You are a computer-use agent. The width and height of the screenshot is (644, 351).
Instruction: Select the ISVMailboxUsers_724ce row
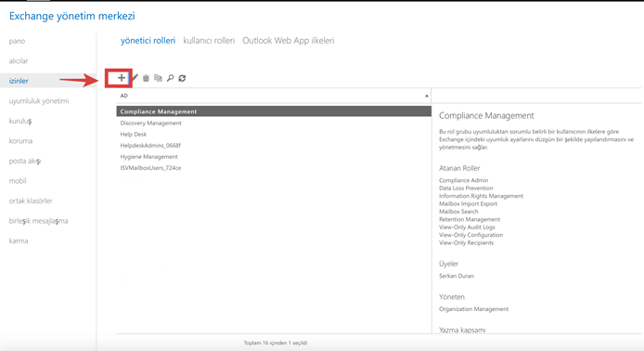[x=274, y=168]
